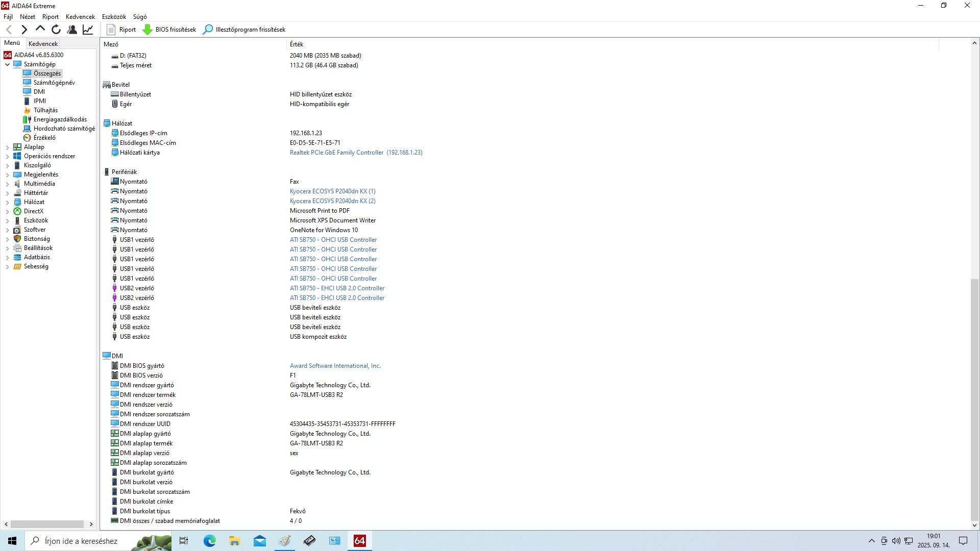
Task: Open the Eszközök menu
Action: 114,17
